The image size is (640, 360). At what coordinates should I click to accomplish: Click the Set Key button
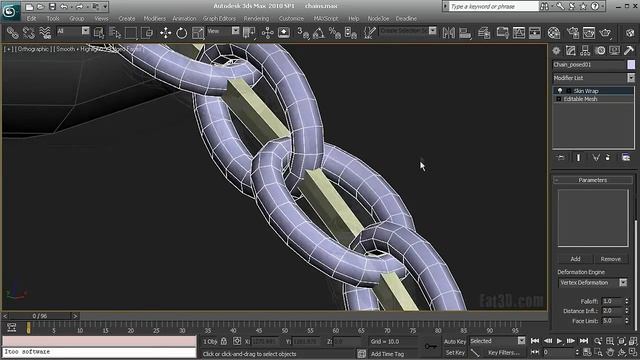pyautogui.click(x=455, y=352)
